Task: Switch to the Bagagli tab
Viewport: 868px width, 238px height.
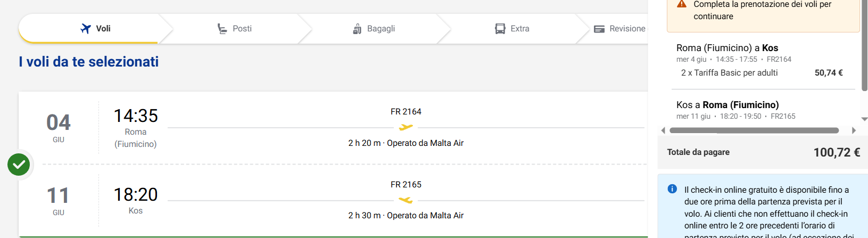Action: point(374,29)
